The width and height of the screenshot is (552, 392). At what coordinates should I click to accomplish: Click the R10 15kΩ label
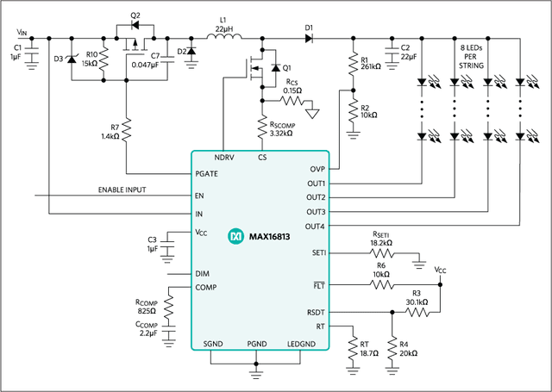(90, 59)
